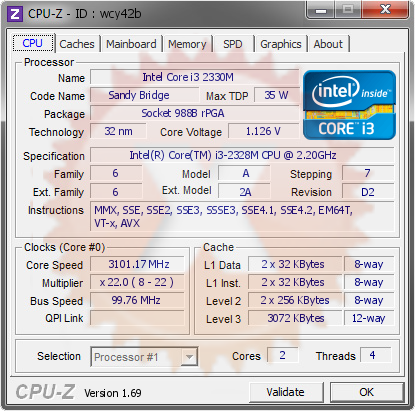Click the Specification field i3-2328M CPU
This screenshot has height=411, width=415.
pos(242,155)
